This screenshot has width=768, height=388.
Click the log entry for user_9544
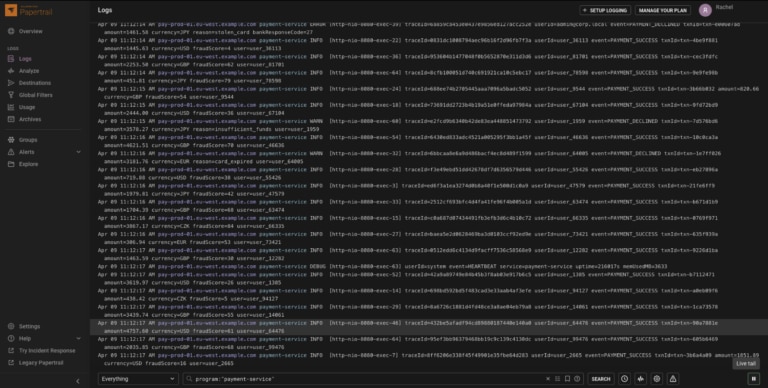coord(429,93)
